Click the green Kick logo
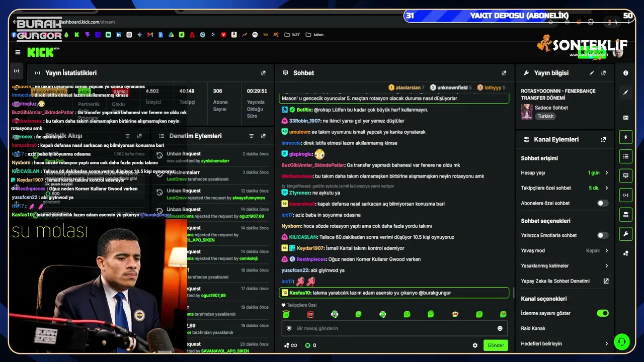 40,52
